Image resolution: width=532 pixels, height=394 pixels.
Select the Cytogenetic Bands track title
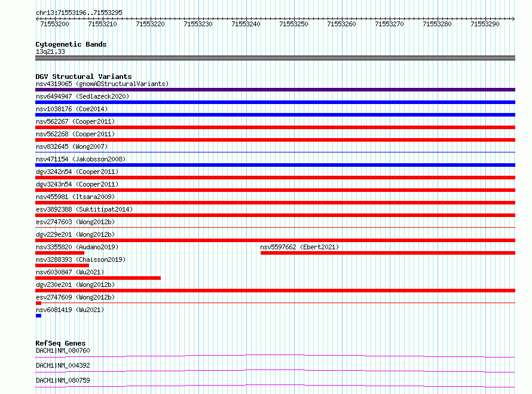point(71,44)
